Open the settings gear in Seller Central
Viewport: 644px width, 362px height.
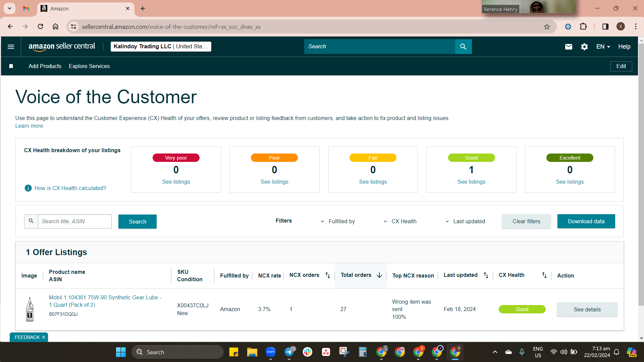[x=584, y=47]
